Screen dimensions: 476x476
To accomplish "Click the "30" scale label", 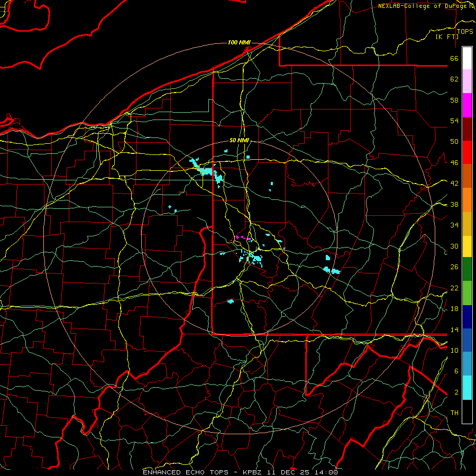I will click(454, 246).
